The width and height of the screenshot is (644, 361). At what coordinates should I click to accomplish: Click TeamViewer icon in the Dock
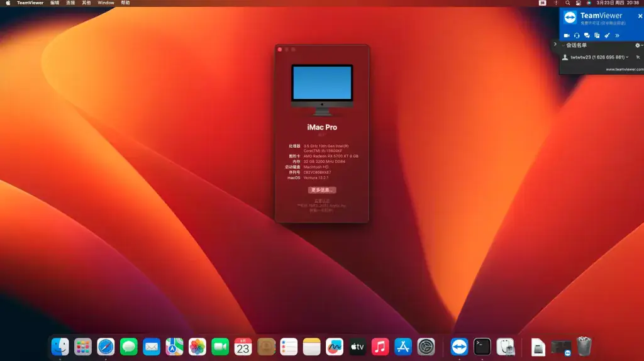[459, 347]
